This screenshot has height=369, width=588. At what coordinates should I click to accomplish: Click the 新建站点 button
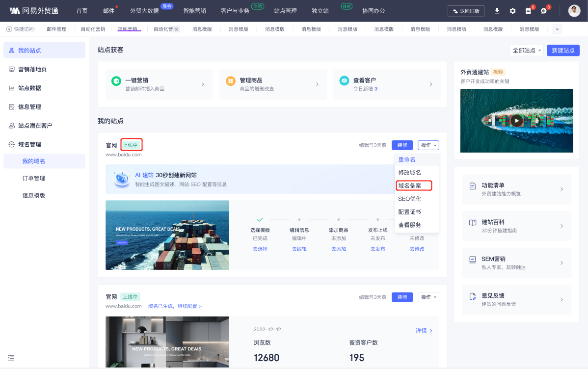click(563, 51)
